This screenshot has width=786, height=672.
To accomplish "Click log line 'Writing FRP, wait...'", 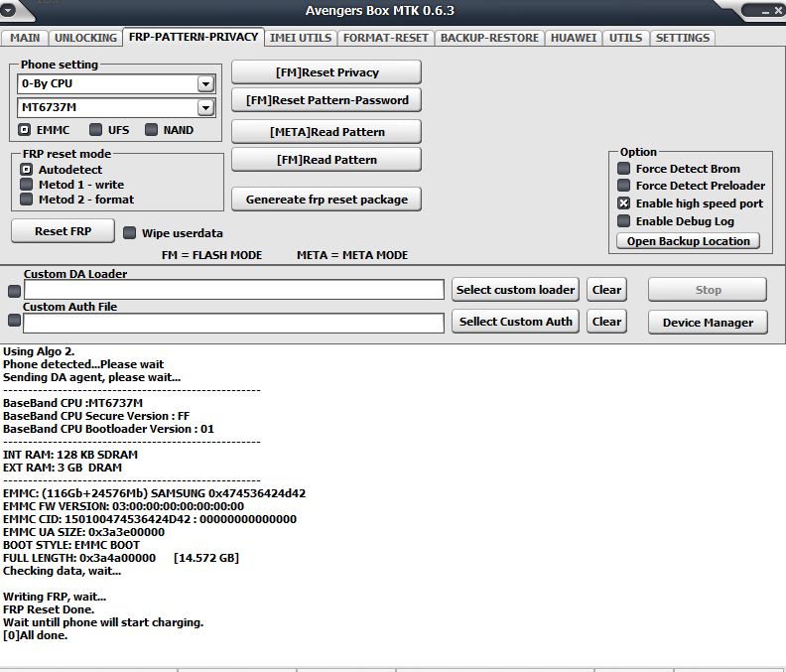I will click(x=55, y=597).
